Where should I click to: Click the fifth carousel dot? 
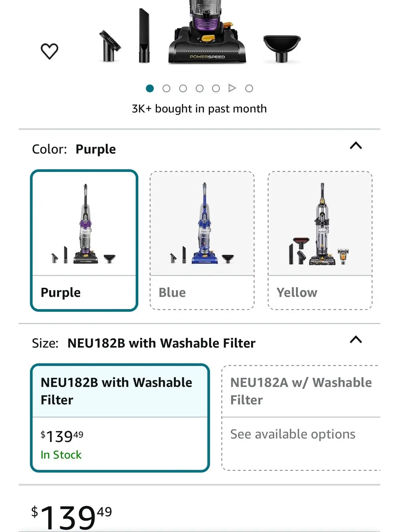point(216,88)
